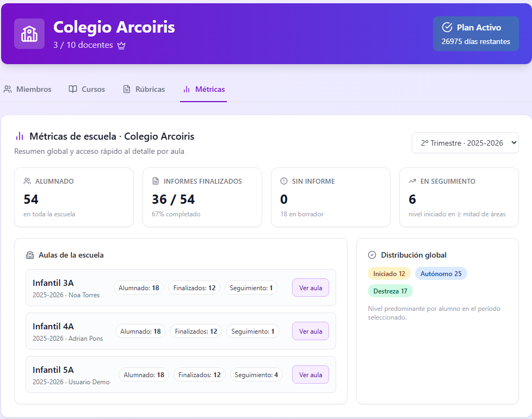Open the Rúbricas tab
Viewport: 532px width, 419px height.
[144, 89]
